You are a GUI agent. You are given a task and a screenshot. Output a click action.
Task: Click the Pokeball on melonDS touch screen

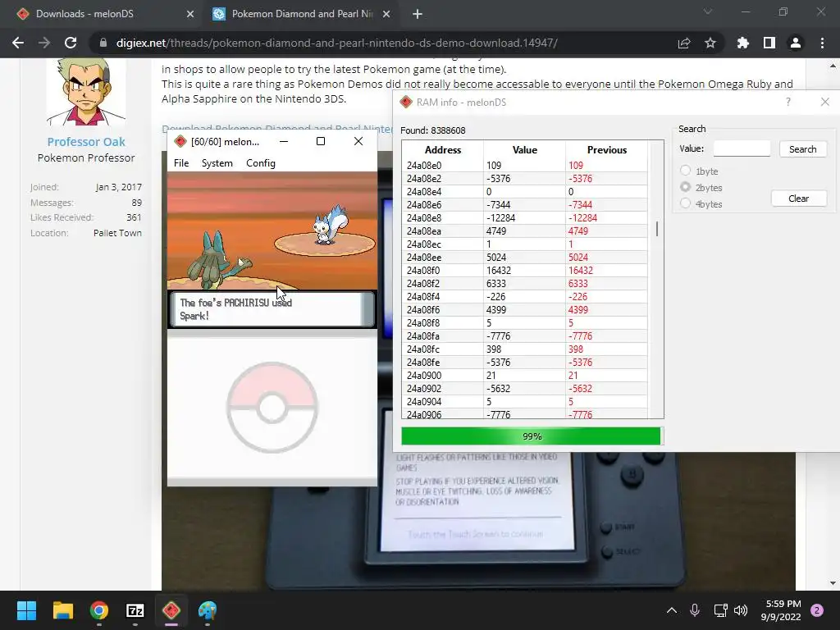272,407
